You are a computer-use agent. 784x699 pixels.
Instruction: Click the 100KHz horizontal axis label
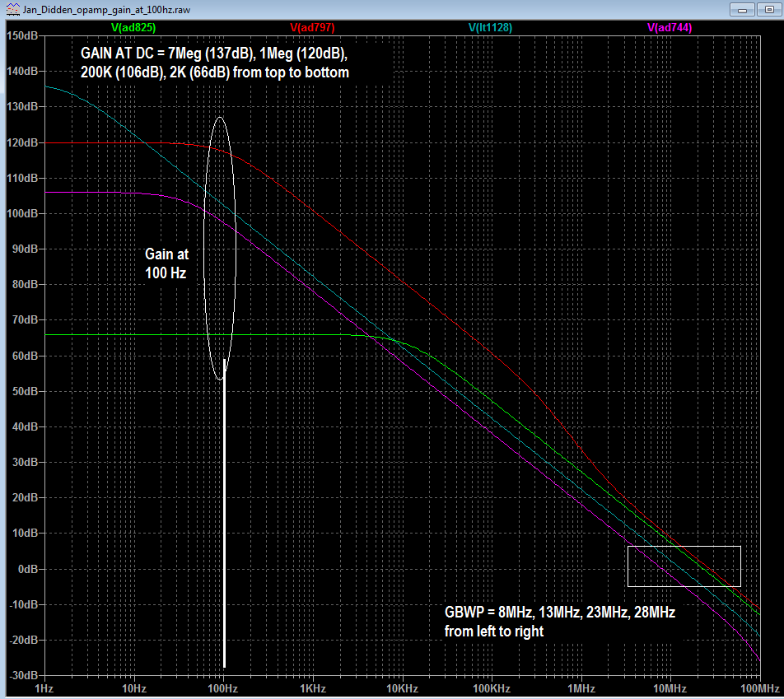[x=492, y=689]
